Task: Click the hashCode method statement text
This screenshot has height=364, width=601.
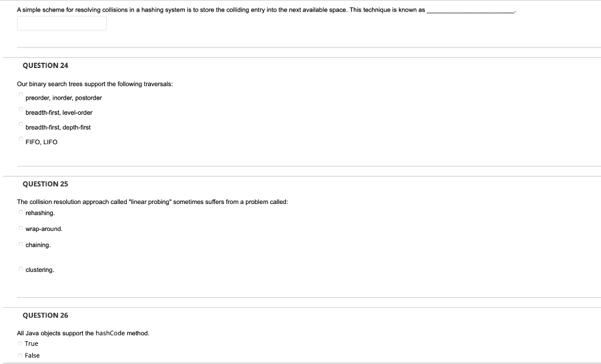Action: [x=83, y=332]
